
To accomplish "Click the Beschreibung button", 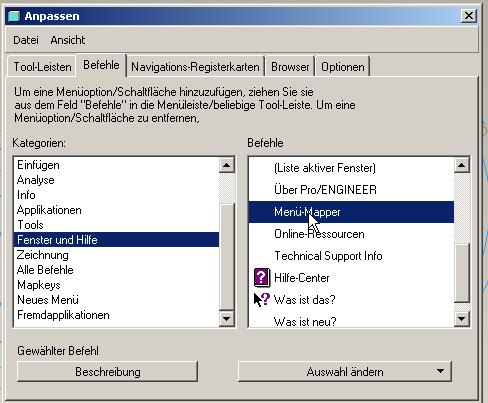I will point(107,371).
